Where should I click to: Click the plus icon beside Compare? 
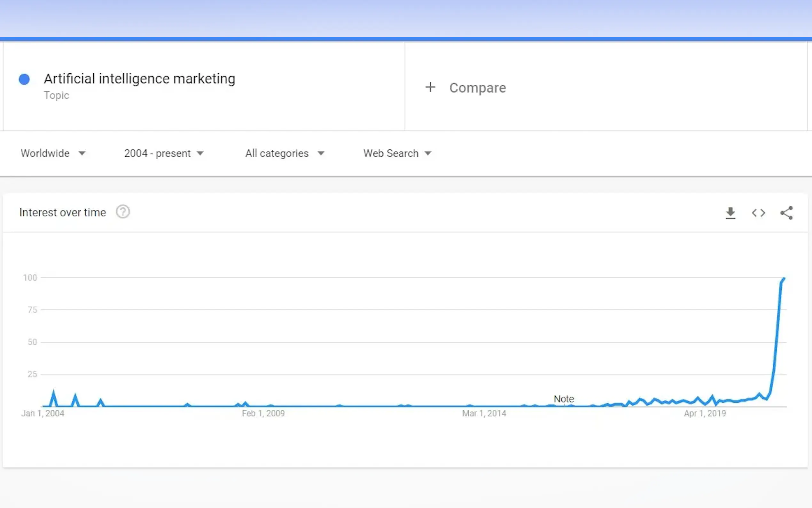(x=430, y=87)
